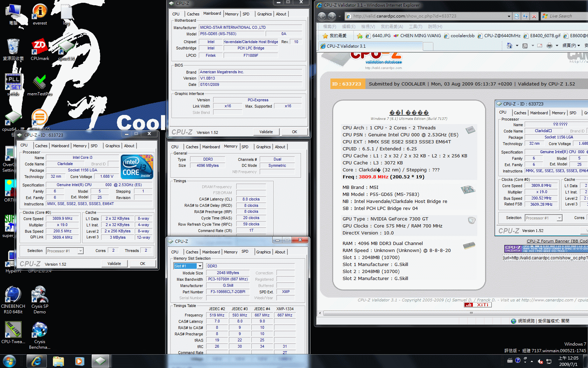Click Validate in the mainboard CPU-Z window
588x368 pixels.
[266, 132]
